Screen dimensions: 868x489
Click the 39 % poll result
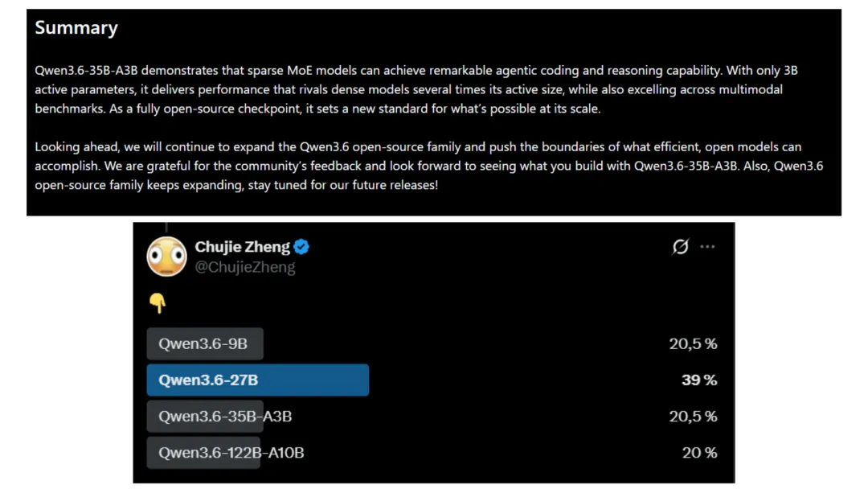click(698, 380)
